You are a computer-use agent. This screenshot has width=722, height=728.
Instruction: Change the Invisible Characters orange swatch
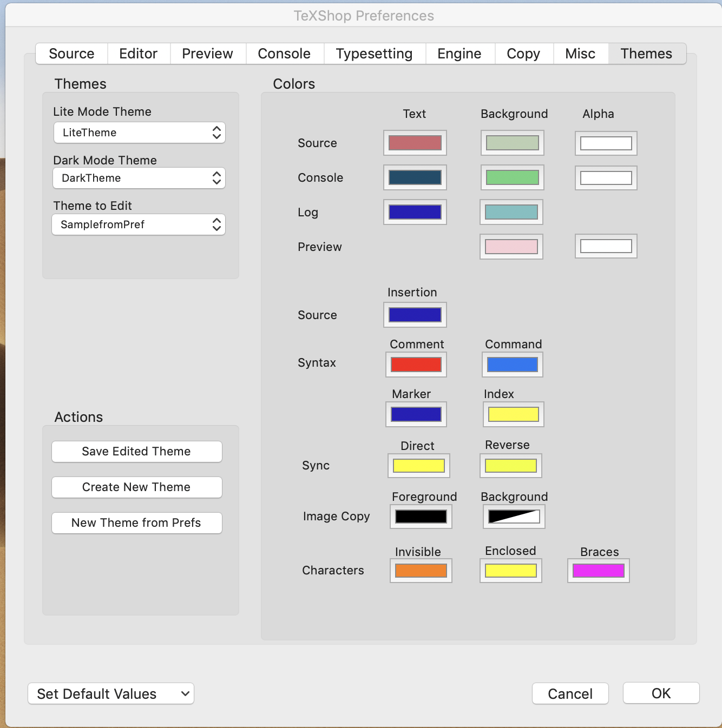(x=421, y=571)
